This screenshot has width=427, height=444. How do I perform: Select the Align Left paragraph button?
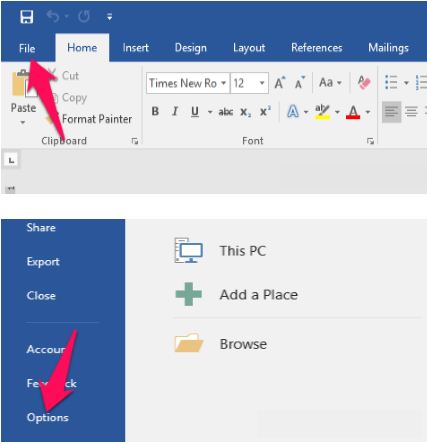pos(391,111)
